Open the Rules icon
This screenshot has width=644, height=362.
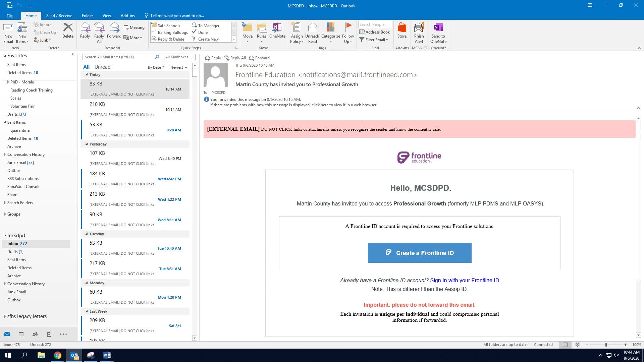point(261,33)
